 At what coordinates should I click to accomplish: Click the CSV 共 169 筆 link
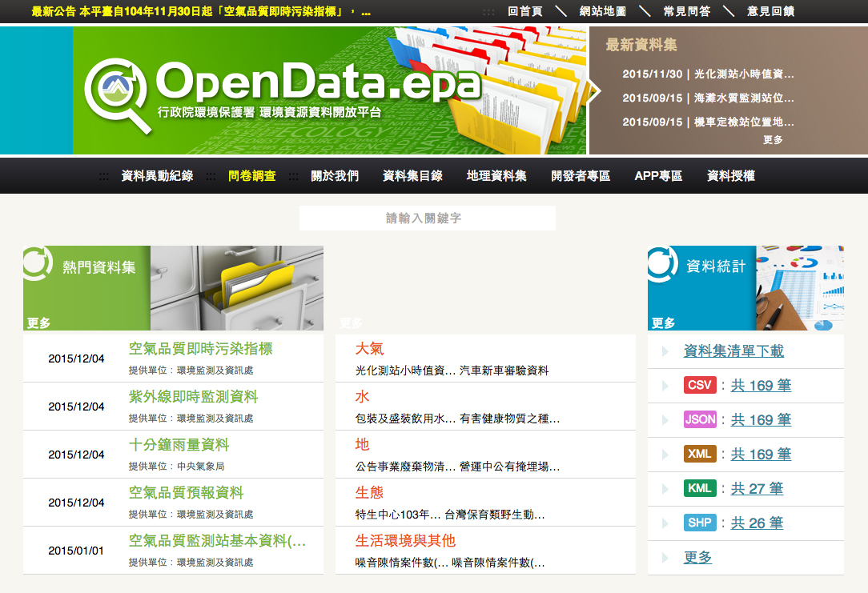click(x=761, y=386)
